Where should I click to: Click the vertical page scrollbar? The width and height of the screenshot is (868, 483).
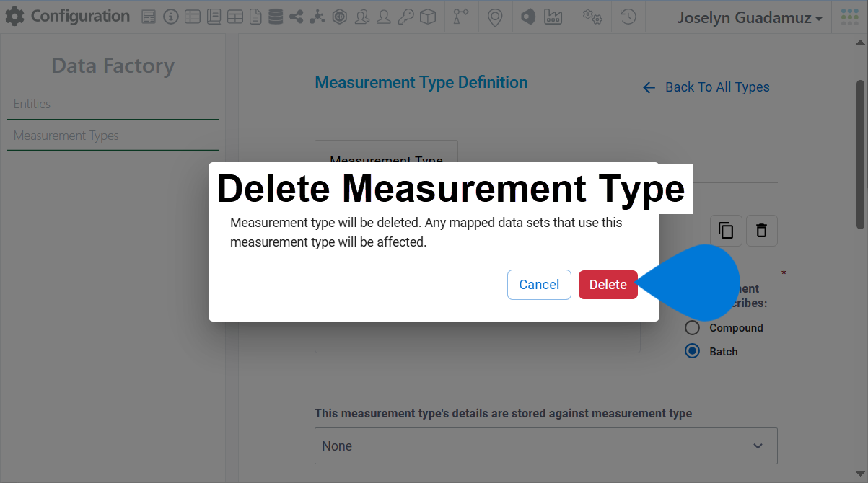(x=860, y=155)
